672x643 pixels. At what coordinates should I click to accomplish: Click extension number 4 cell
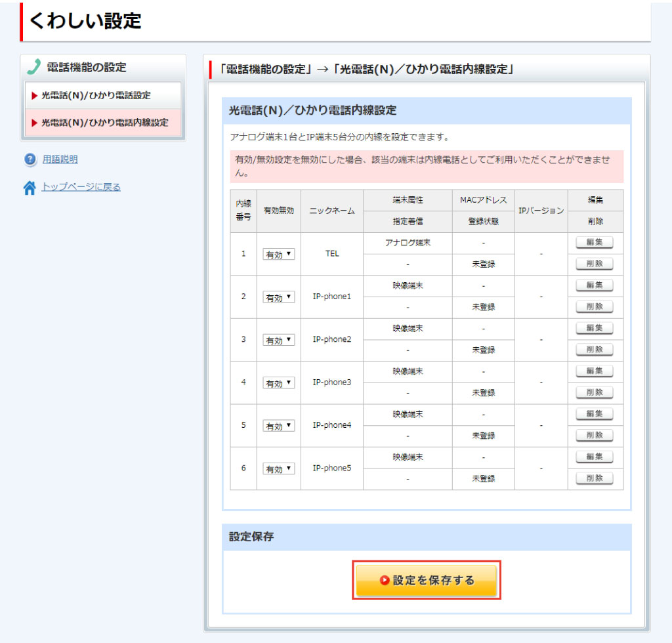243,382
